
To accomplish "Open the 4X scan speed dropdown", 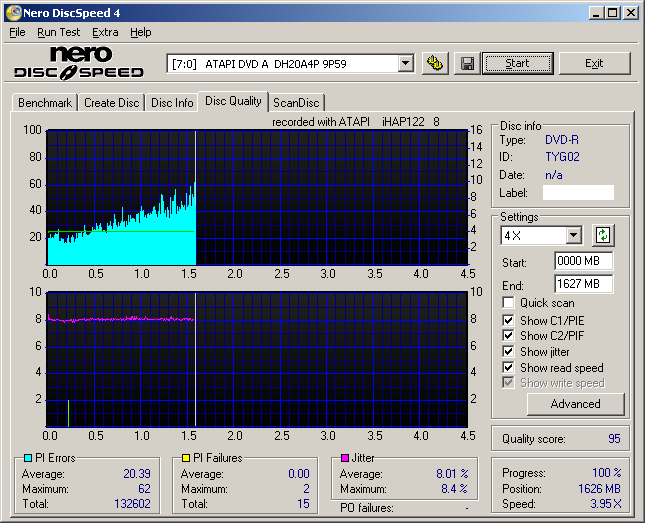I will [x=573, y=236].
